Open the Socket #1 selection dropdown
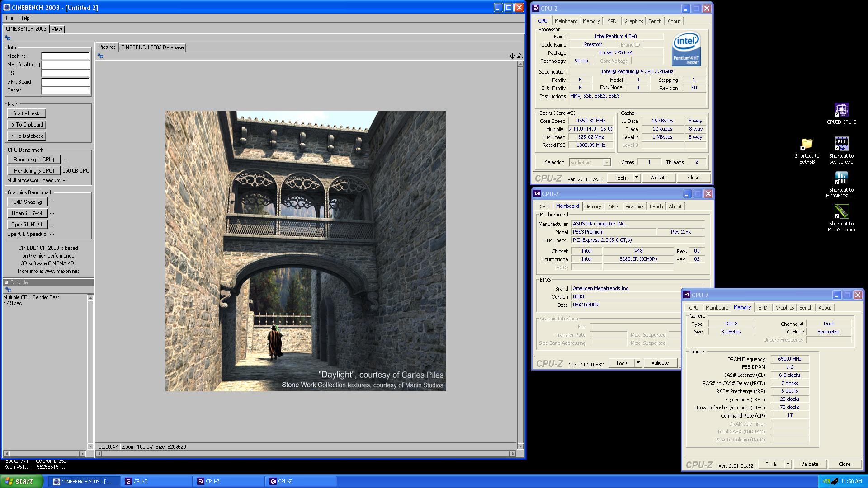 [590, 163]
